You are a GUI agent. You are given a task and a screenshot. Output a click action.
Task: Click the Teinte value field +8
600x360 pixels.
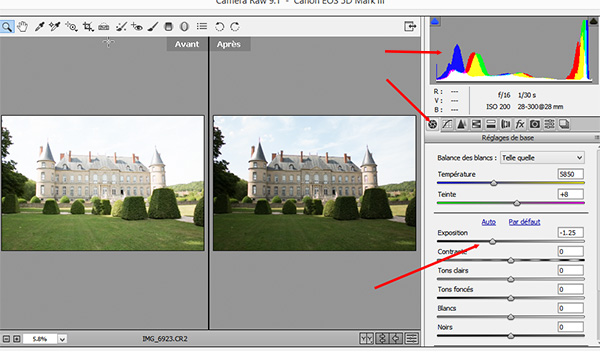(571, 194)
